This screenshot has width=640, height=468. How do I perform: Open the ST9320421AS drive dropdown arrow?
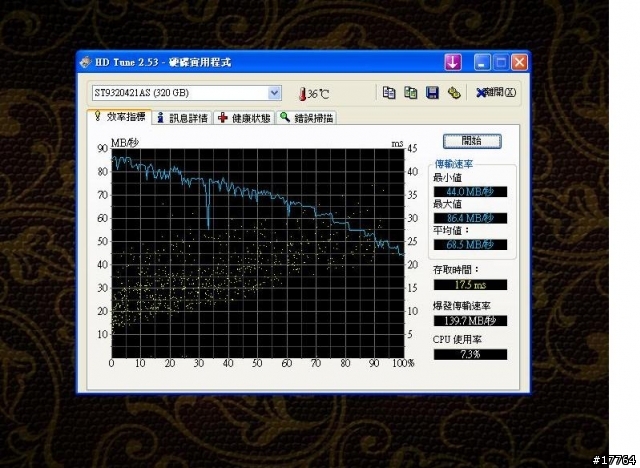point(275,93)
